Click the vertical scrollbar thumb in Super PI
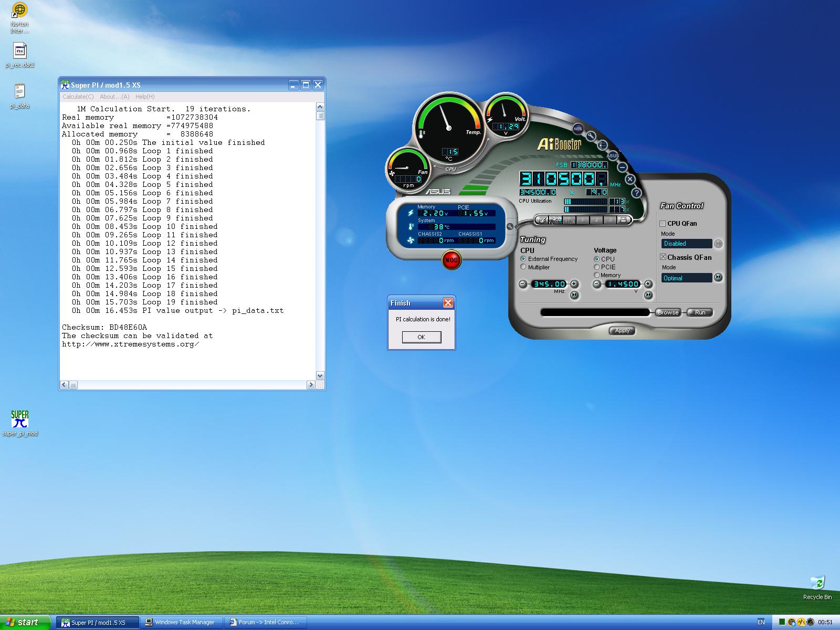This screenshot has width=840, height=630. point(320,116)
